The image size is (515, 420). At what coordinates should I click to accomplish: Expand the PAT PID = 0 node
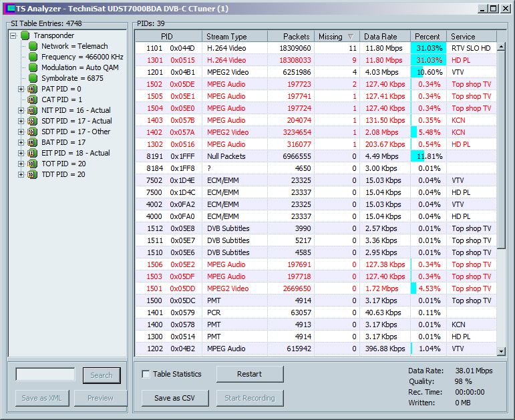[21, 89]
